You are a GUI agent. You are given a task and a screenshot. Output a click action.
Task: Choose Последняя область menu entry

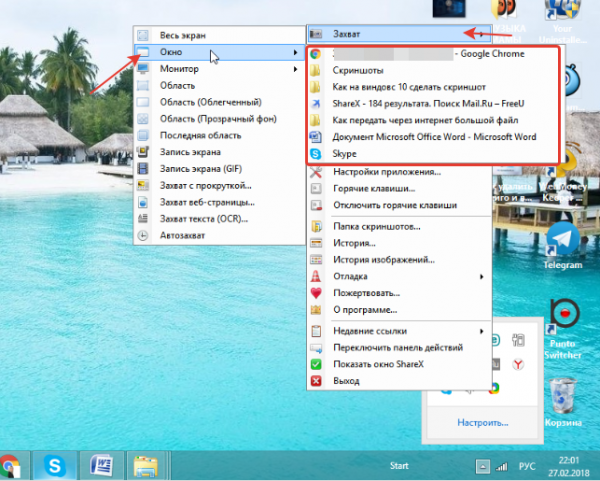pos(220,135)
